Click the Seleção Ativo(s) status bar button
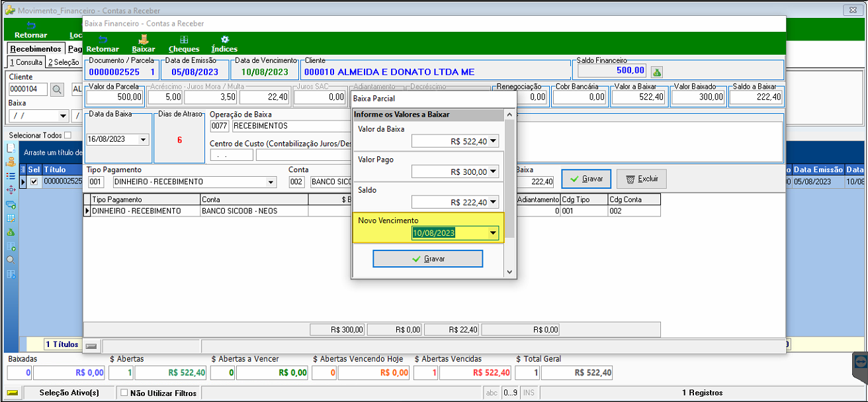The height and width of the screenshot is (402, 868). coord(69,393)
